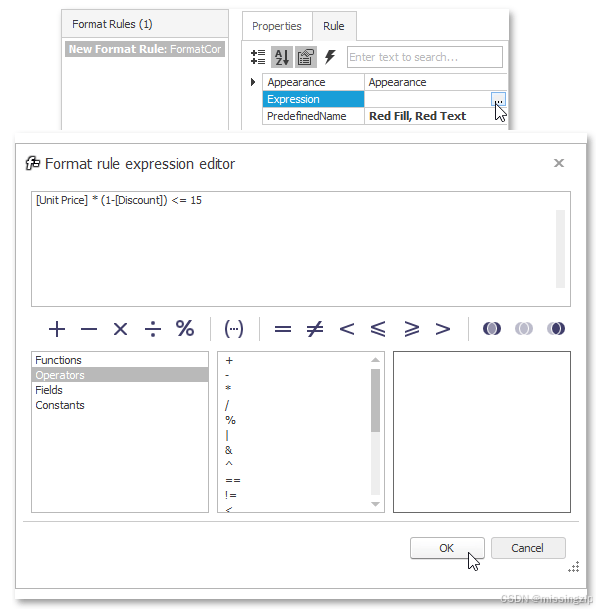The image size is (597, 610).
Task: Insert the plus operator from toolbar
Action: 57,329
